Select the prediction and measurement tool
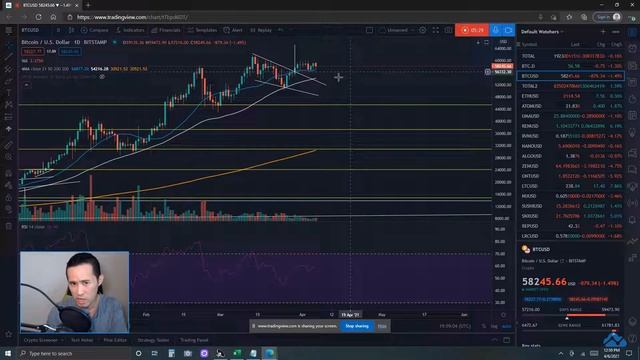This screenshot has width=640, height=360. click(x=9, y=117)
